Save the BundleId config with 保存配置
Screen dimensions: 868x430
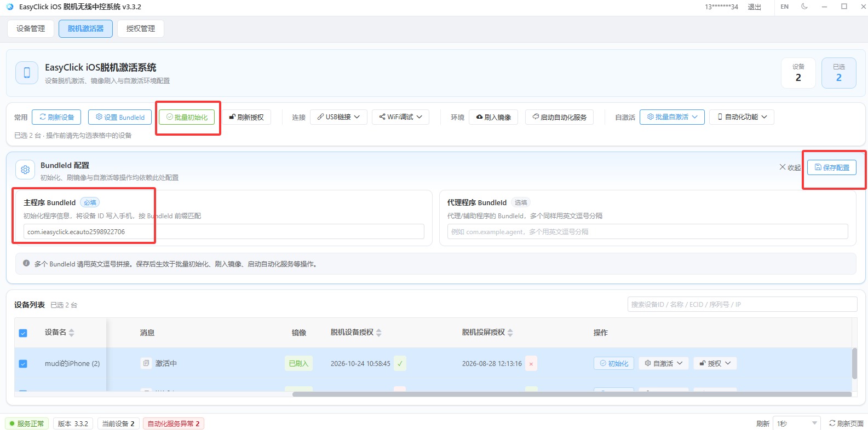(832, 167)
